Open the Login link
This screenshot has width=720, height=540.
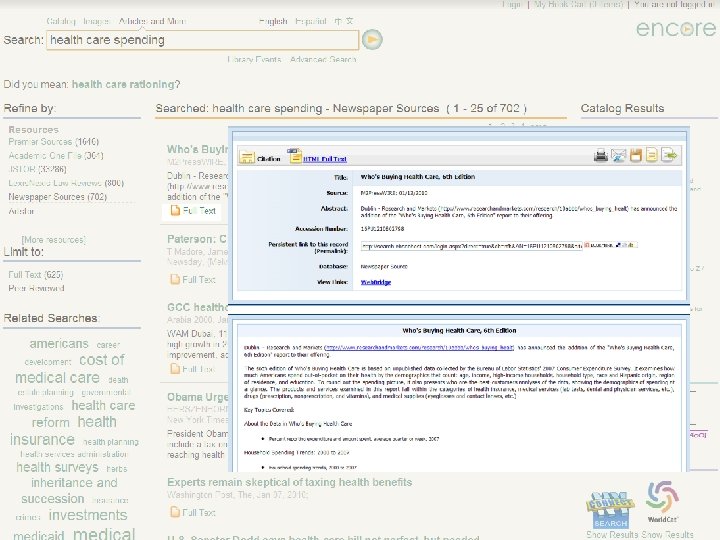click(x=512, y=5)
